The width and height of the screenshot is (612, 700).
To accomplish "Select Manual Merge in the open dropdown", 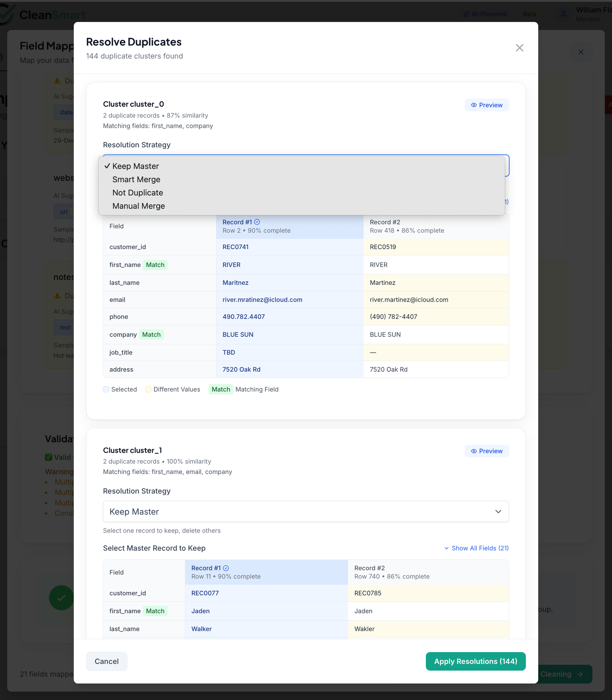I will (x=138, y=206).
